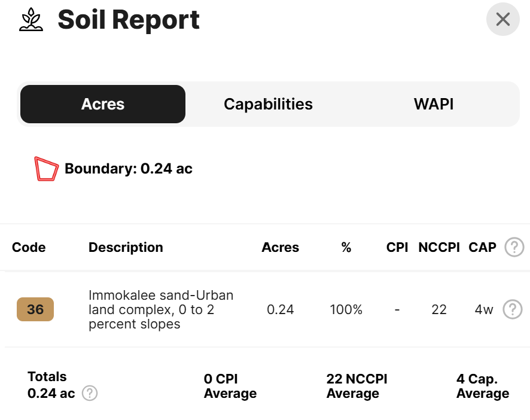The width and height of the screenshot is (530, 420).
Task: Open help icon for soil code 36 row
Action: [x=513, y=309]
